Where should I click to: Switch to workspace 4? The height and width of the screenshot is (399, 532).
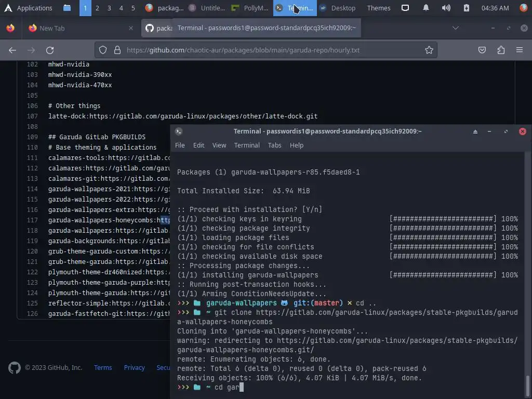(x=121, y=8)
